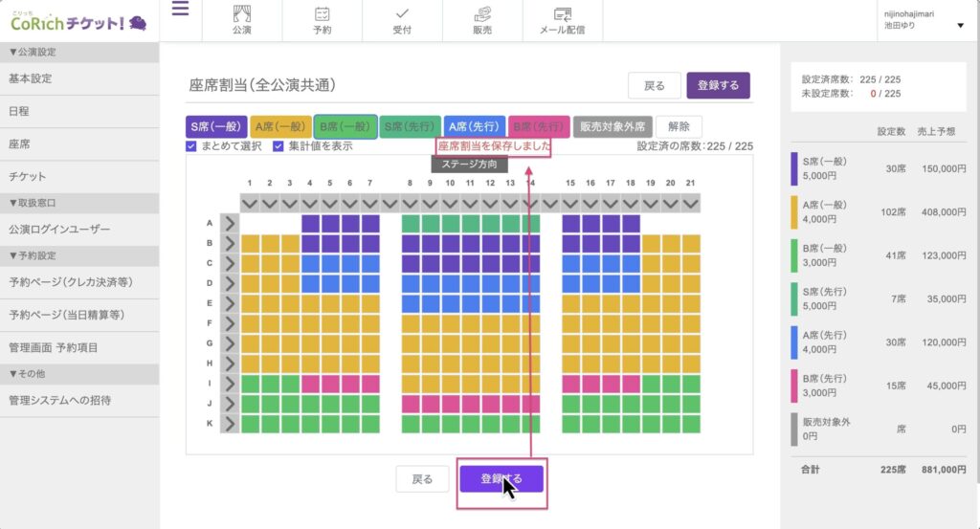Viewport: 980px width, 529px height.
Task: Click the 解除 clear assignment button
Action: 679,126
